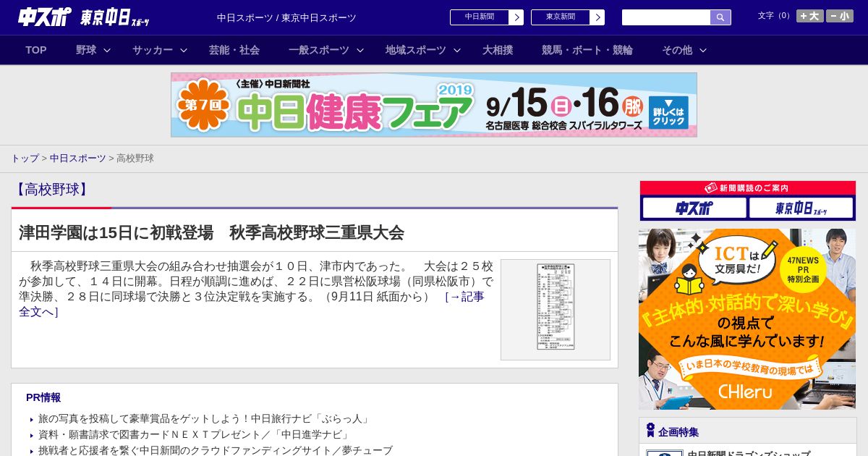Click the Tokyo Chunichi Sports logo in the header
Image resolution: width=868 pixels, height=456 pixels.
click(115, 17)
